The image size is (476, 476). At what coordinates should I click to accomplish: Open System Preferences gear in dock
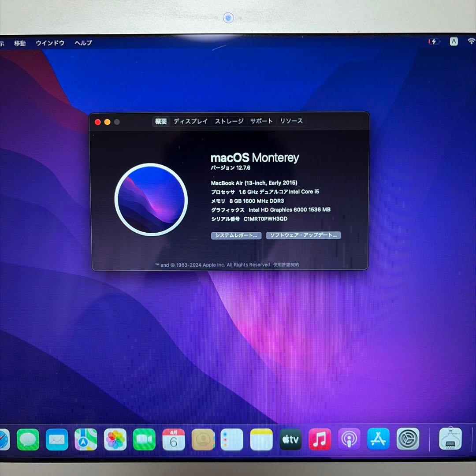[408, 439]
